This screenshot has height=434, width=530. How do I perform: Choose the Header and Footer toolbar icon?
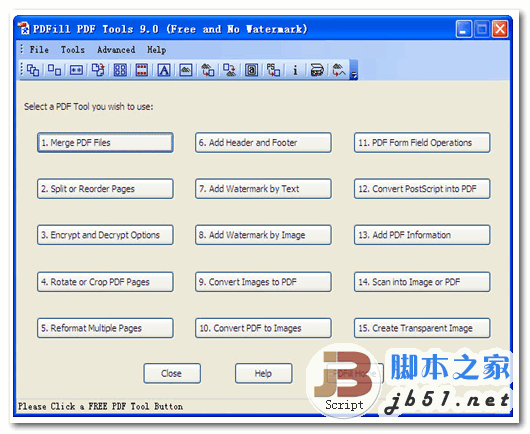(x=142, y=70)
